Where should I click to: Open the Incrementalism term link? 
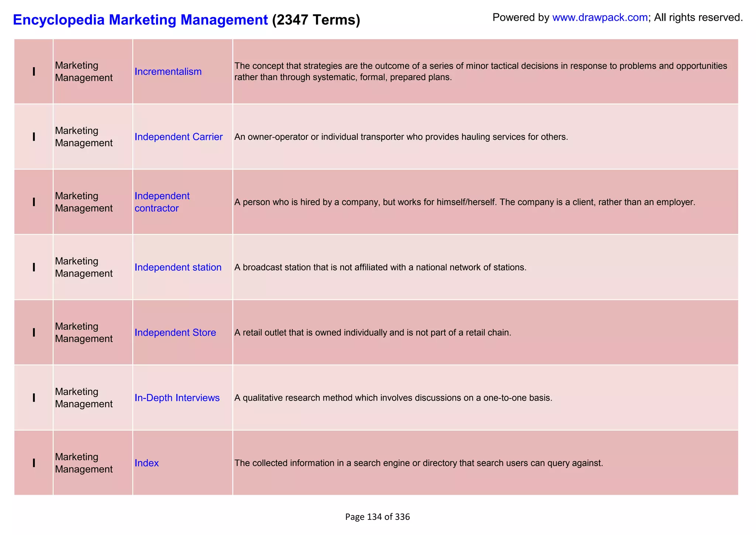[x=168, y=72]
